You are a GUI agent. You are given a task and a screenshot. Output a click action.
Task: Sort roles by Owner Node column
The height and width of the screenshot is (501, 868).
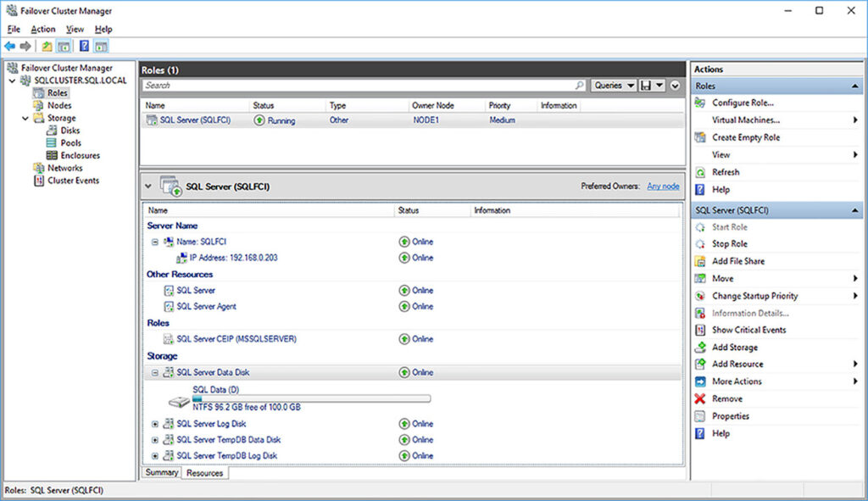432,105
